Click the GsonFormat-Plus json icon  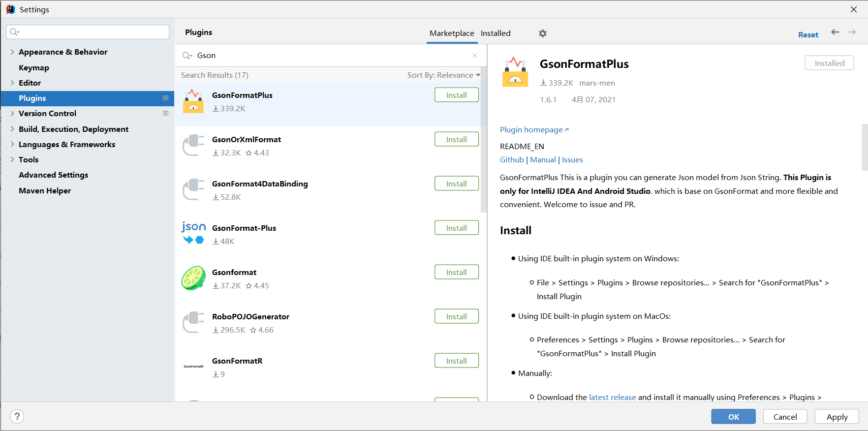[193, 233]
